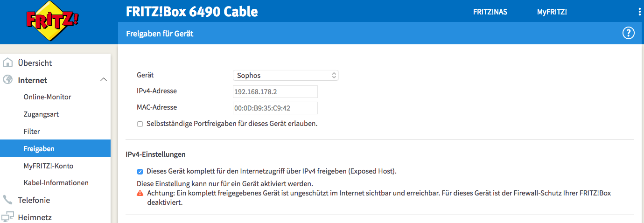The image size is (644, 223).
Task: Click the Telefonie phone icon
Action: tap(7, 200)
